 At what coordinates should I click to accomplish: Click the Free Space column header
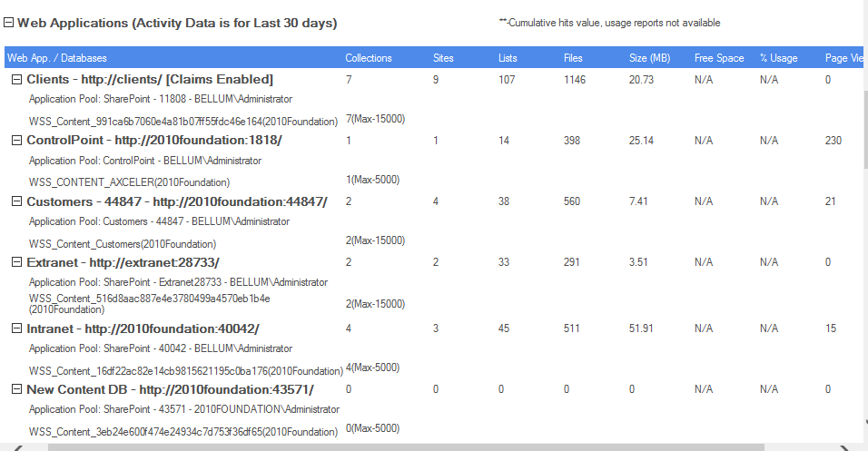click(719, 58)
